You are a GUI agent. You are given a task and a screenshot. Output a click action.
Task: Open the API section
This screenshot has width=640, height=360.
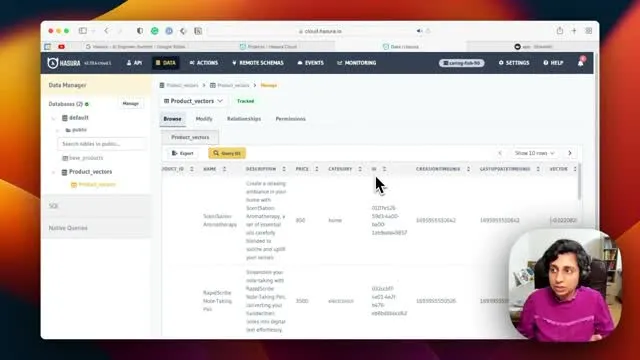coord(134,63)
